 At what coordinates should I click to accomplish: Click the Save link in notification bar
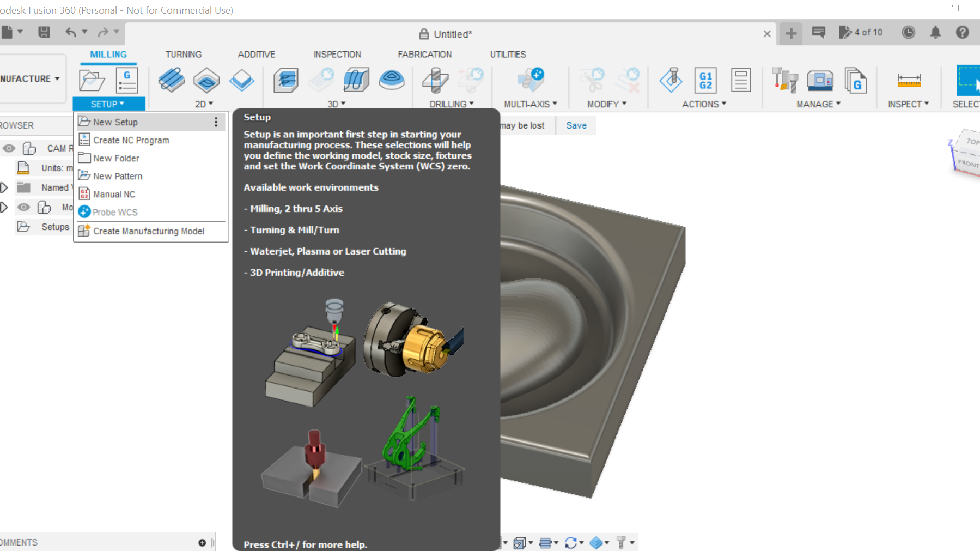(576, 125)
